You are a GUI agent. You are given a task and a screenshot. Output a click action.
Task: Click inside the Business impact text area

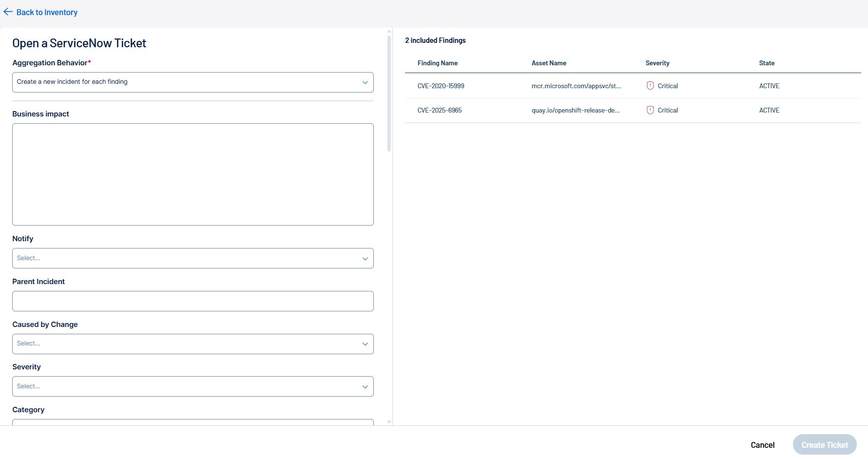193,174
